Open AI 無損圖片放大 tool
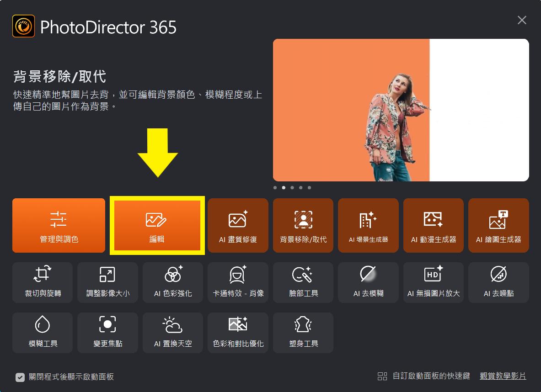Screen dimensions: 541x392 click(434, 283)
